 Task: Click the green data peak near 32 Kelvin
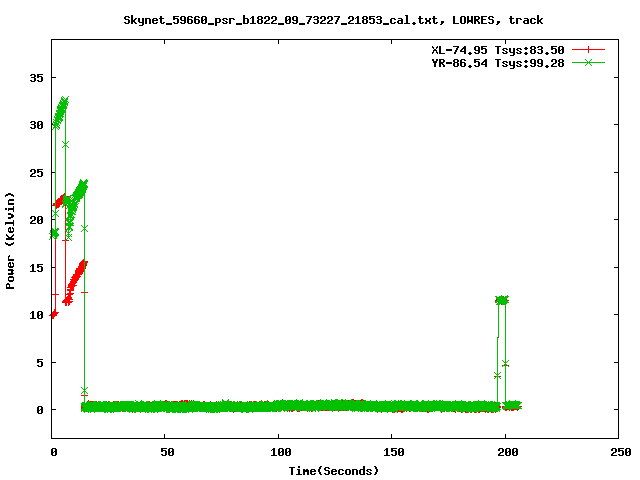tap(60, 112)
